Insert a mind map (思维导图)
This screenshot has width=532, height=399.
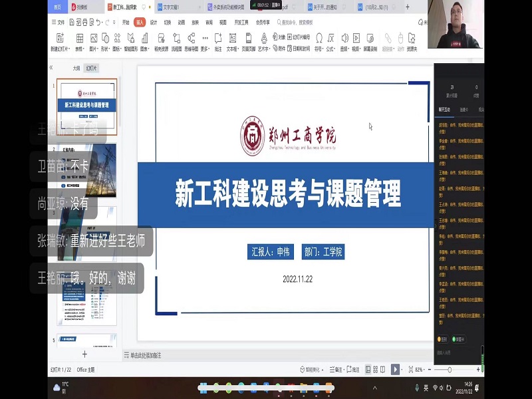[x=192, y=42]
